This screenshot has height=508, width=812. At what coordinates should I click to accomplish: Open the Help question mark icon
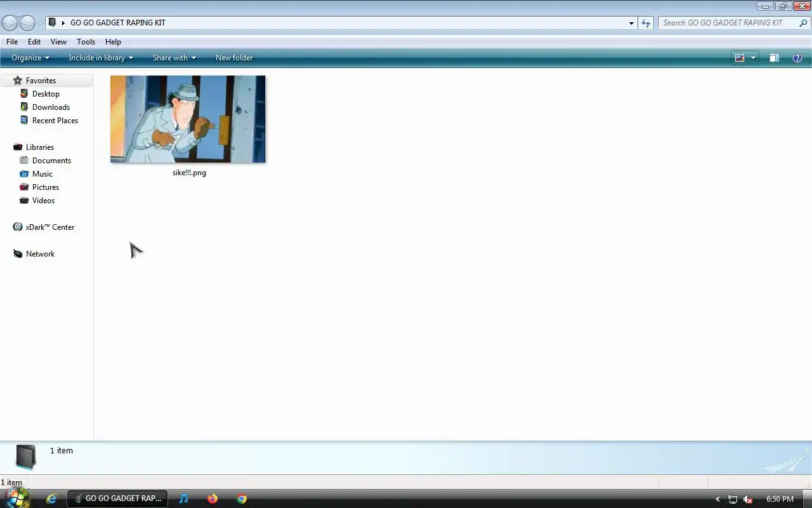click(x=797, y=58)
